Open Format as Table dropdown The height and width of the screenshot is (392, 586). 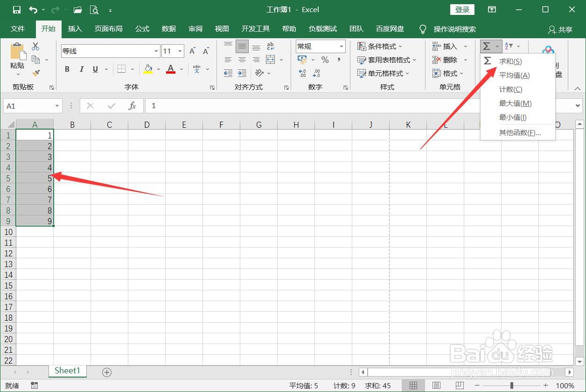click(x=386, y=60)
